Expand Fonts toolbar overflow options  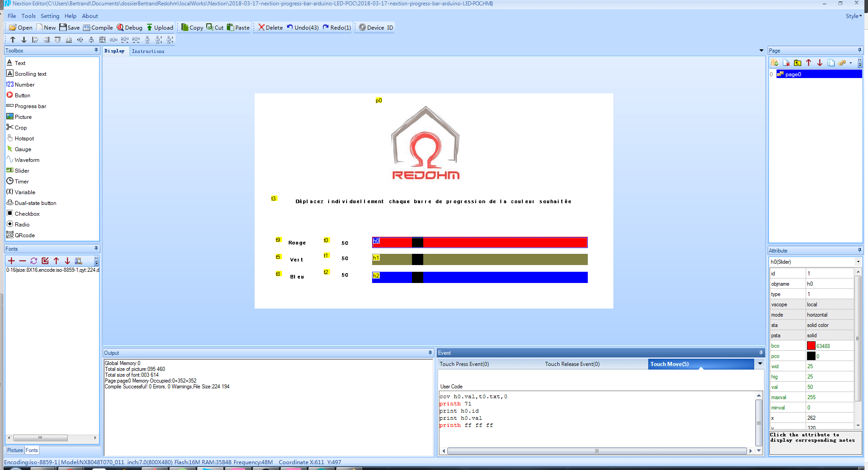click(x=96, y=261)
